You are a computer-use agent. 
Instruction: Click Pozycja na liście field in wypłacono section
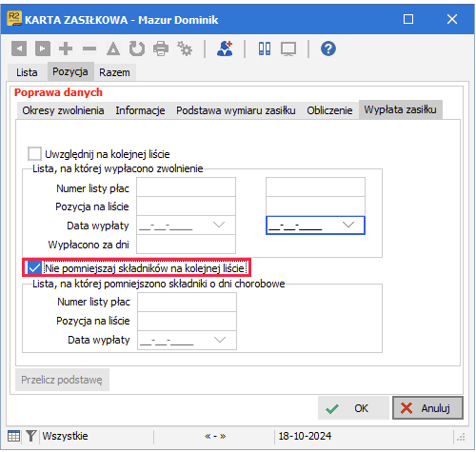coord(186,206)
